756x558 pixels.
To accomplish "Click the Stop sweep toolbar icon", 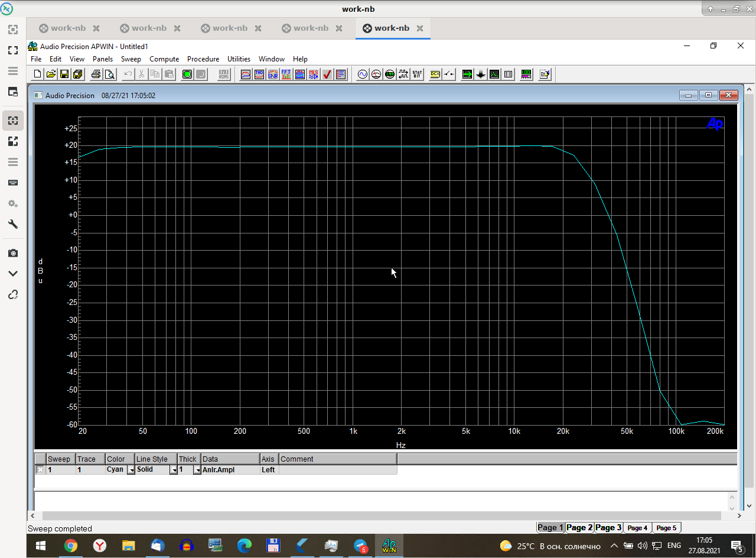I will point(201,74).
